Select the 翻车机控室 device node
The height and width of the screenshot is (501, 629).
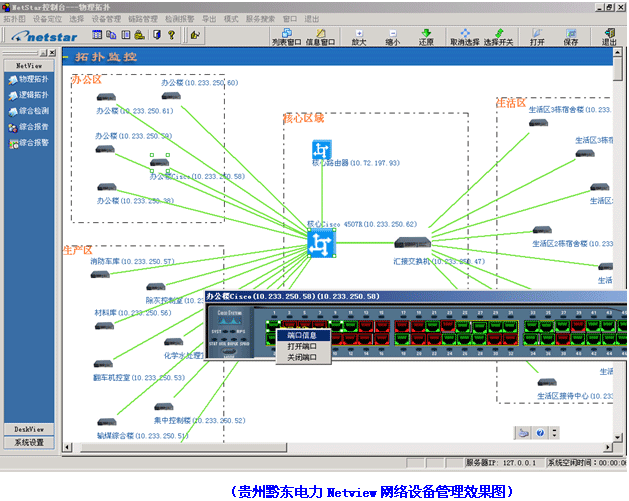click(103, 364)
